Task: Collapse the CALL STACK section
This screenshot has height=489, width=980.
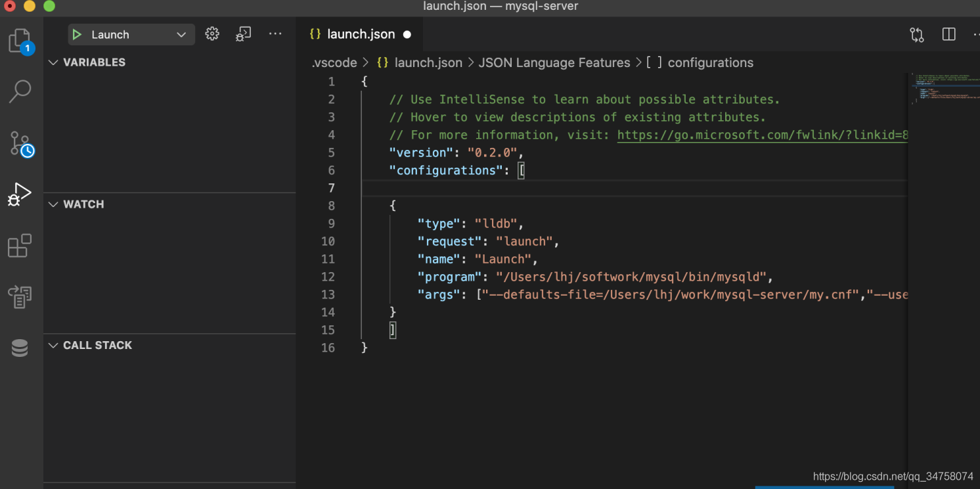Action: click(97, 346)
